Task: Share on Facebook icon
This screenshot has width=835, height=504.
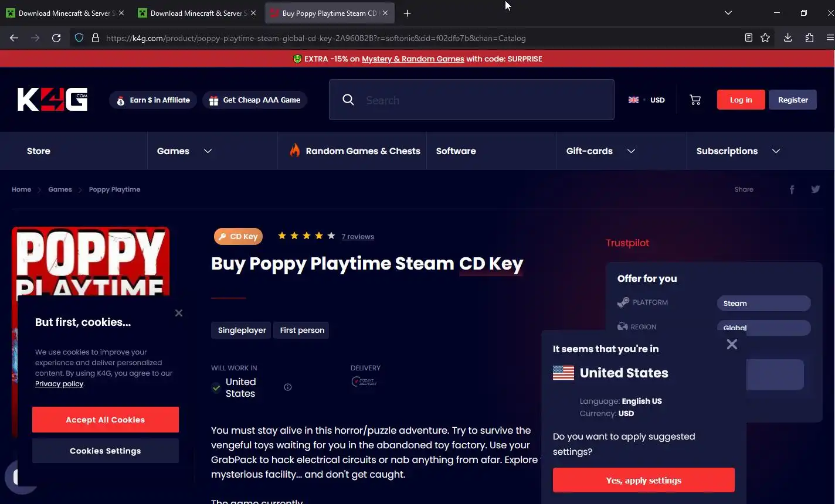Action: (792, 189)
